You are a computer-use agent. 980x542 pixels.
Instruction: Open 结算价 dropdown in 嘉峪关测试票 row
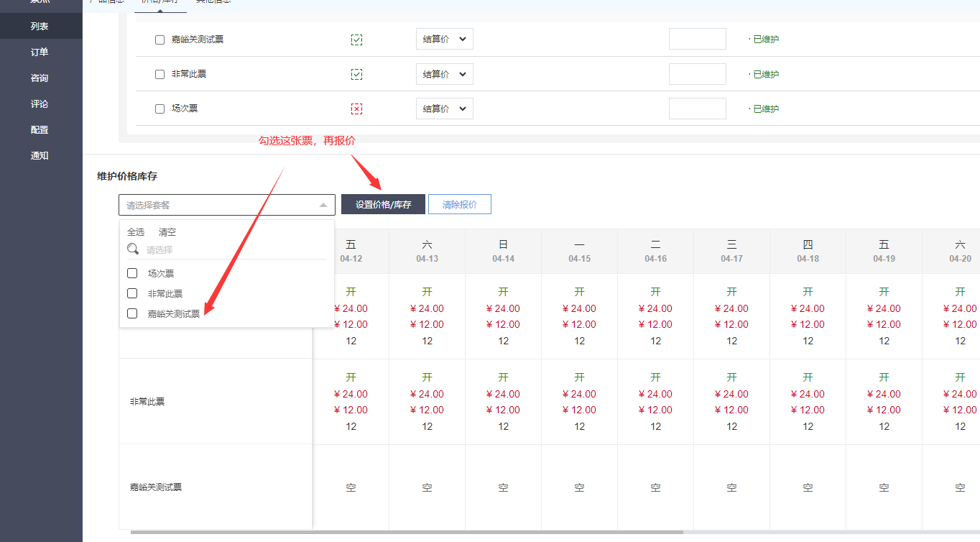pyautogui.click(x=444, y=40)
